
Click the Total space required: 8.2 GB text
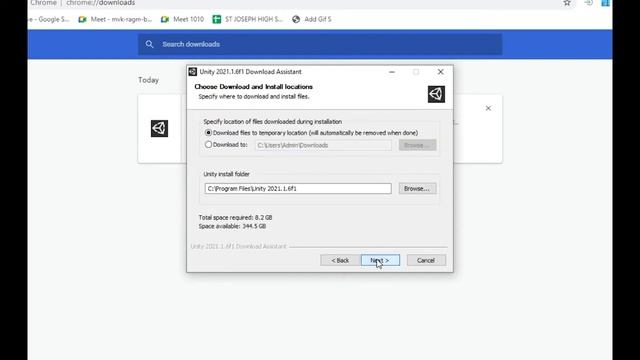point(236,218)
